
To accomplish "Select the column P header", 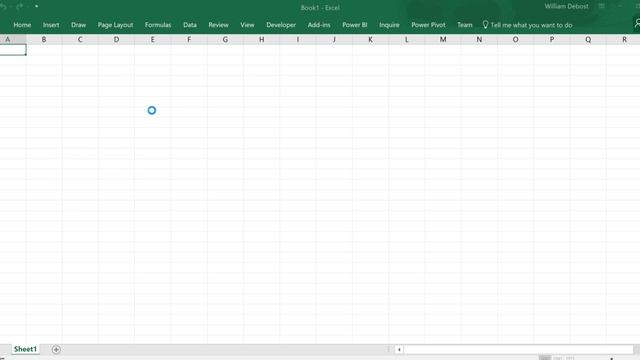I will coord(552,40).
